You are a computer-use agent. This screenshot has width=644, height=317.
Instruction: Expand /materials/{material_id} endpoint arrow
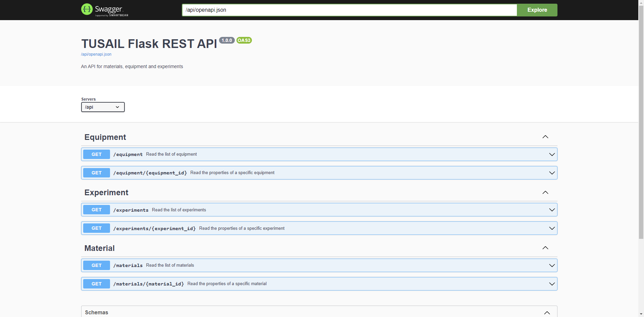552,284
